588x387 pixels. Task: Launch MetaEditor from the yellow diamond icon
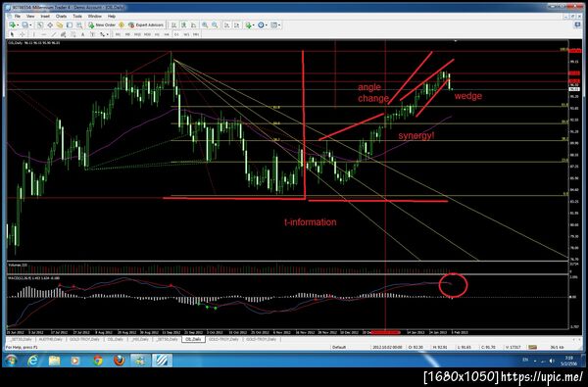point(122,24)
